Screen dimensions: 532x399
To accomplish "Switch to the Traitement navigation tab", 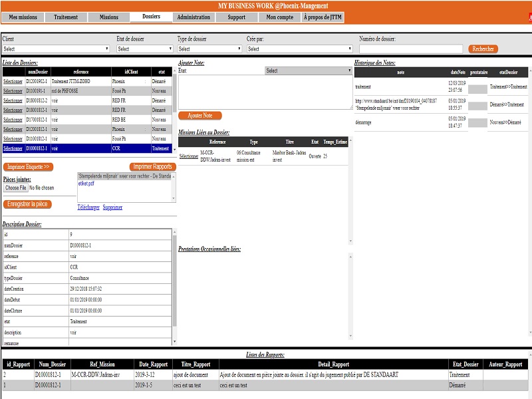I will (x=66, y=17).
